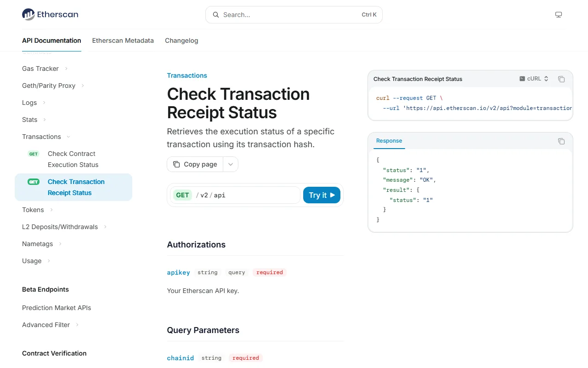Expand the Gas Tracker section
588x368 pixels.
[45, 69]
